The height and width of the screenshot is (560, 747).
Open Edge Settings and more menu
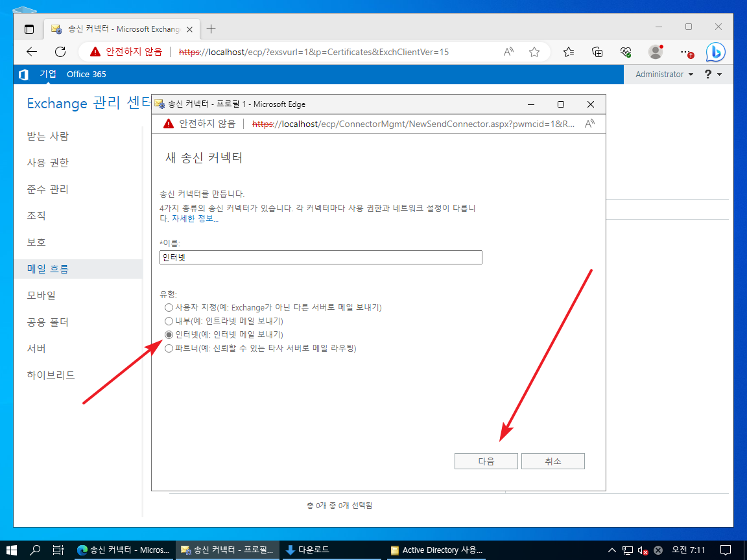point(686,52)
